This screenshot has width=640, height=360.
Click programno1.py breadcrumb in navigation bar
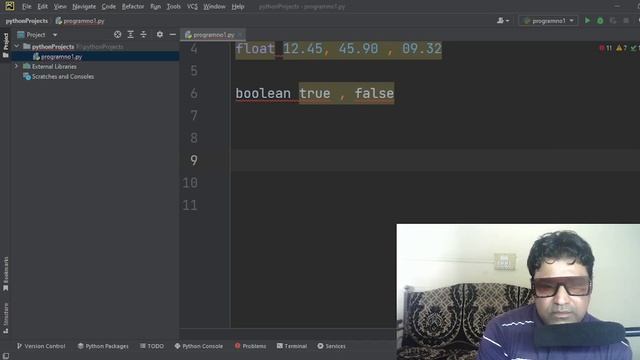pos(80,21)
